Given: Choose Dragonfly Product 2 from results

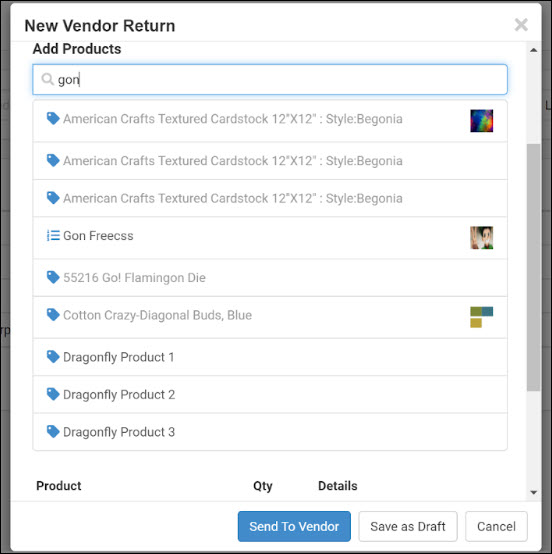Looking at the screenshot, I should tap(270, 394).
